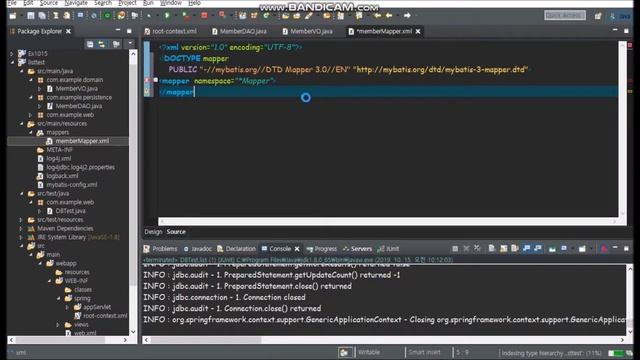Image resolution: width=640 pixels, height=360 pixels.
Task: Toggle Word Wrap in Console toolbar
Action: pyautogui.click(x=515, y=249)
